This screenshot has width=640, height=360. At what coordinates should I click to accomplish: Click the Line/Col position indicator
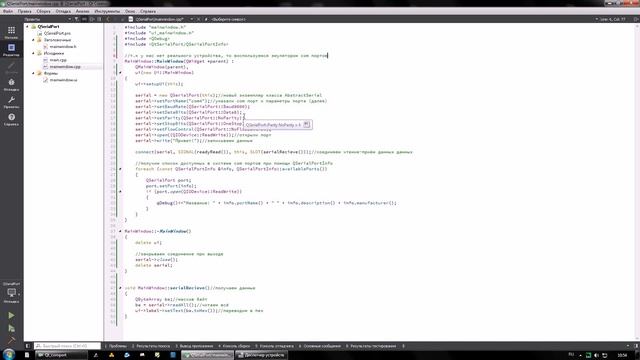click(613, 19)
